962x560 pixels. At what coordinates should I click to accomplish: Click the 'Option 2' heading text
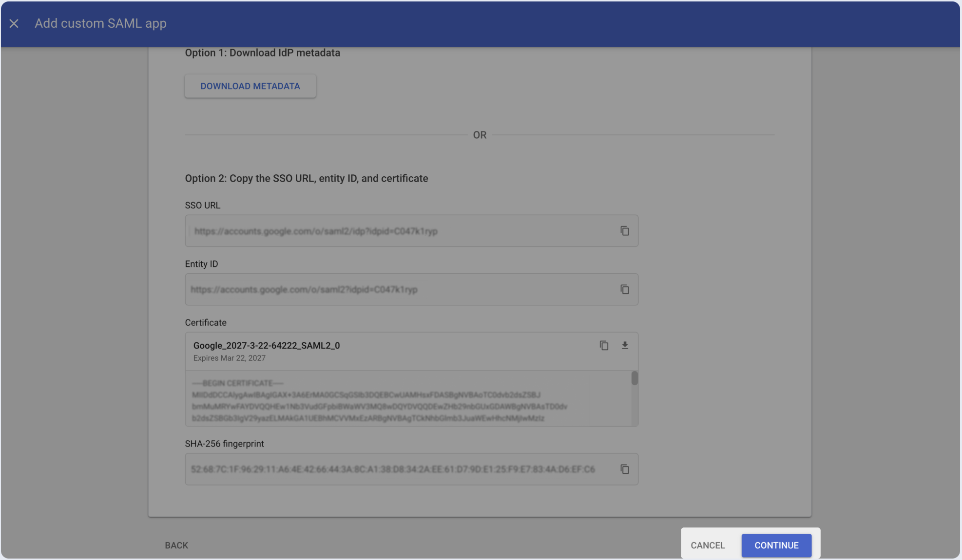pos(306,178)
